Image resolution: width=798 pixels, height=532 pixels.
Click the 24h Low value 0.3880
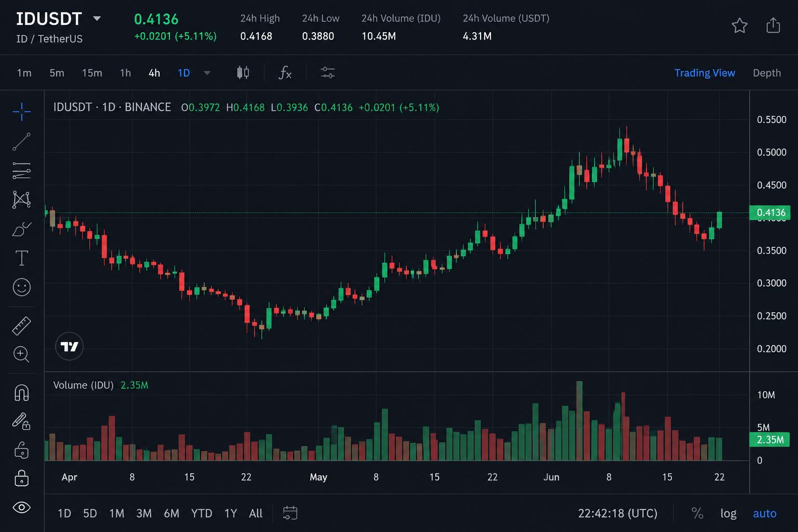coord(318,36)
